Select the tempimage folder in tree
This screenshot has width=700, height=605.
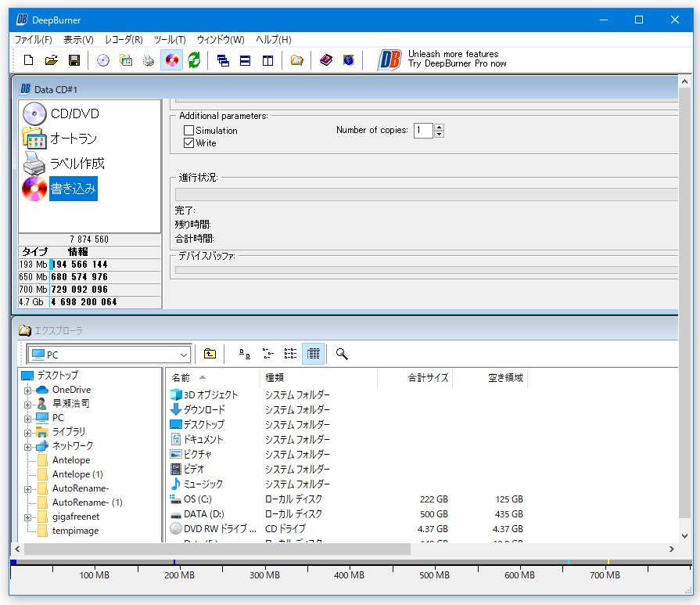coord(75,531)
